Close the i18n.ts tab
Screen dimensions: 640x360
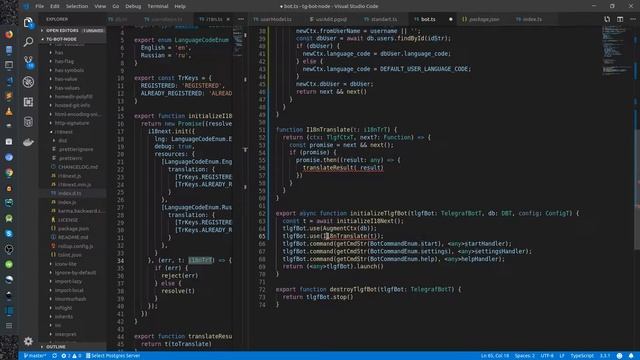coord(228,19)
